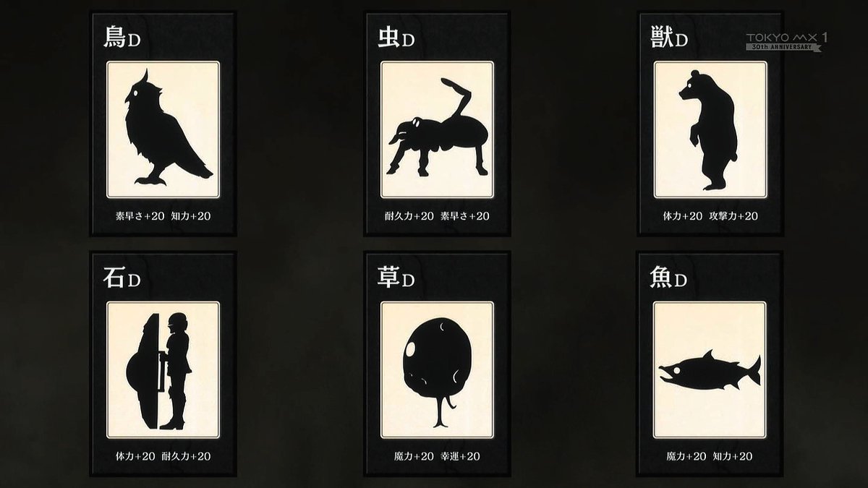The image size is (868, 488).
Task: Click the 魚D card title
Action: pos(669,279)
